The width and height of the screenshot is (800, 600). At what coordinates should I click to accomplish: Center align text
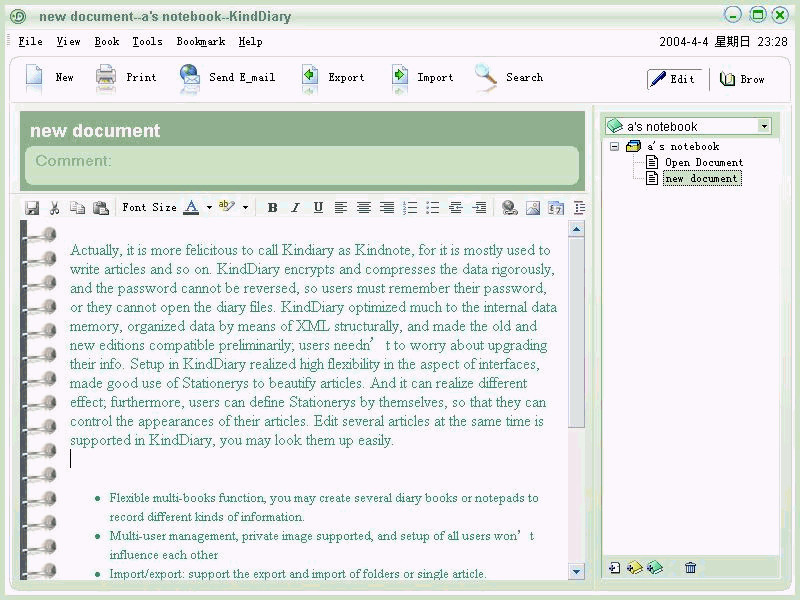364,208
